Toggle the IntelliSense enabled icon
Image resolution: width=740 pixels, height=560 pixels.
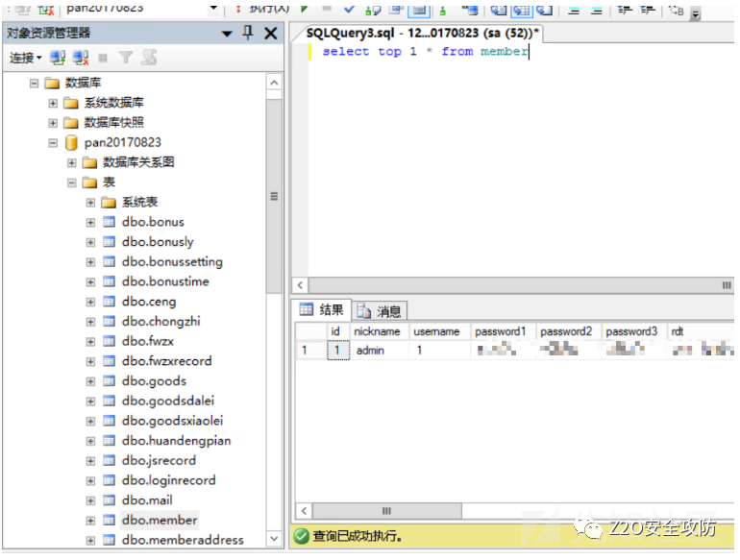click(419, 10)
